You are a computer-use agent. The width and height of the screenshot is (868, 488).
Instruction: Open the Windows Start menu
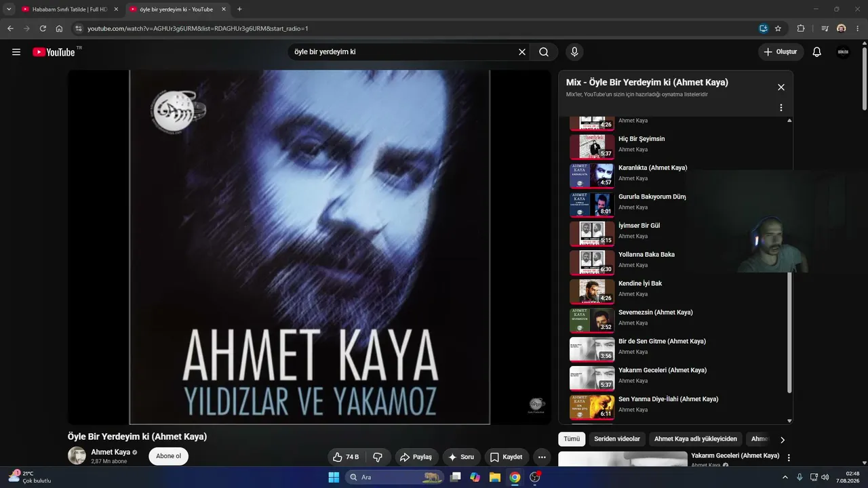334,477
